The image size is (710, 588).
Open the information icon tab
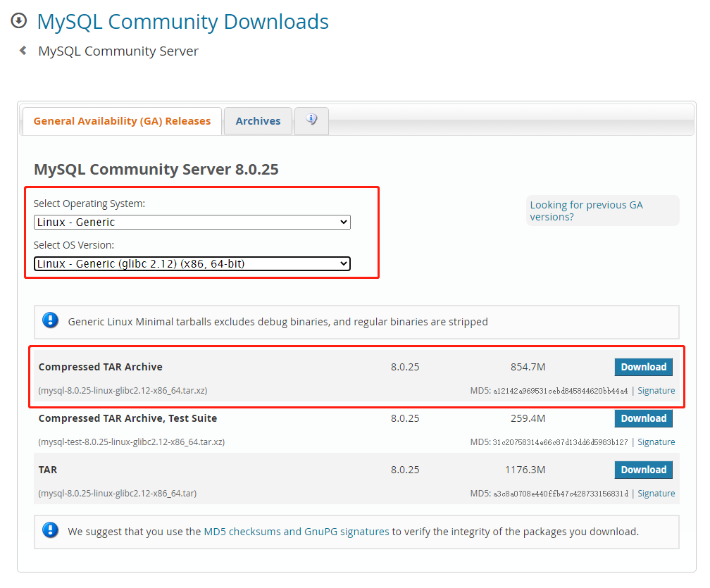[311, 120]
